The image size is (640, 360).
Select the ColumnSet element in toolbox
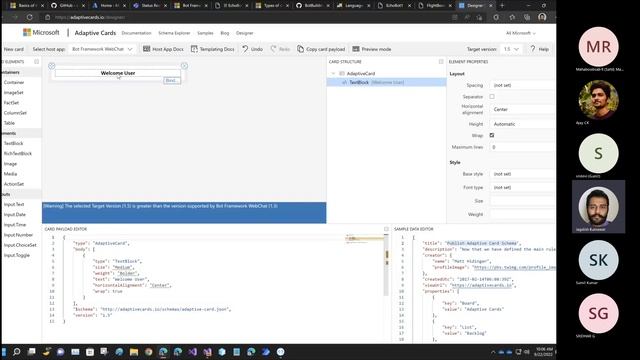tap(15, 113)
